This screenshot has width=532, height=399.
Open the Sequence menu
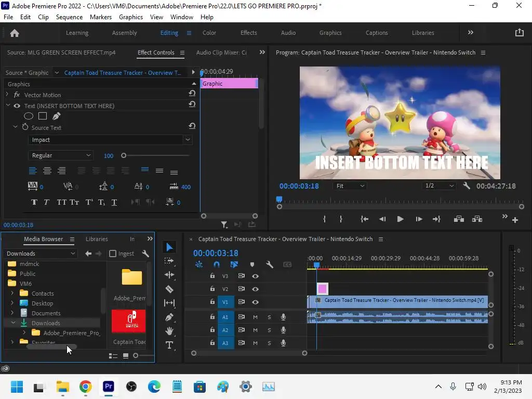pyautogui.click(x=69, y=17)
